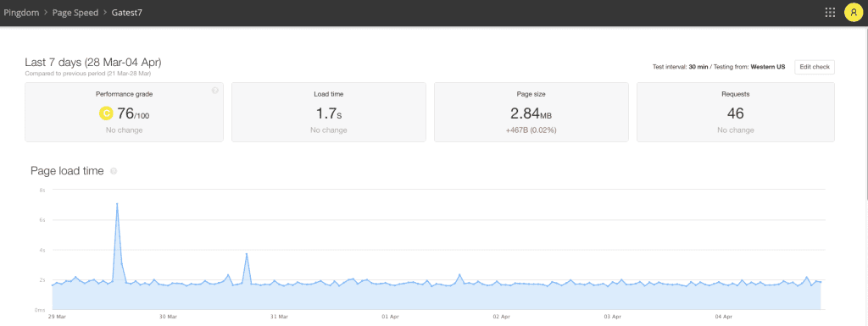
Task: Click the Performance grade help icon
Action: (214, 91)
